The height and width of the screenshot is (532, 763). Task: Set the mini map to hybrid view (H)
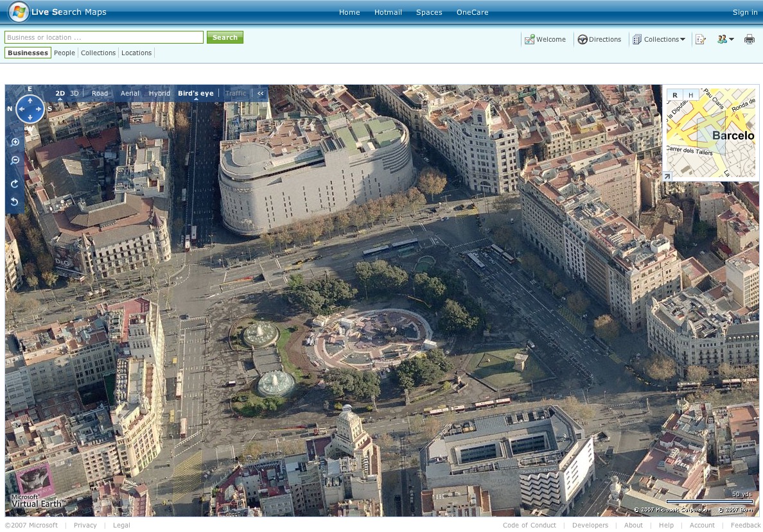pos(690,96)
